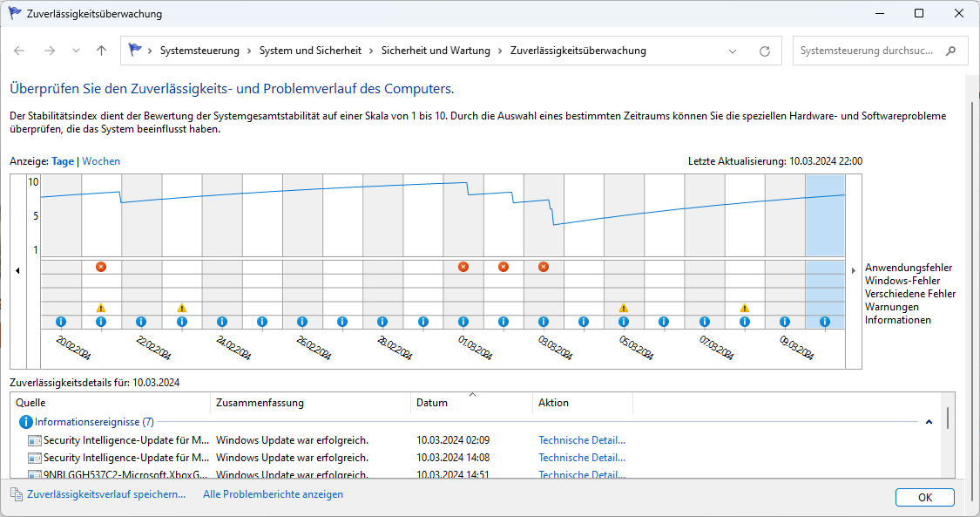980x517 pixels.
Task: Select the red error icon on 01.03.2024
Action: [x=463, y=267]
